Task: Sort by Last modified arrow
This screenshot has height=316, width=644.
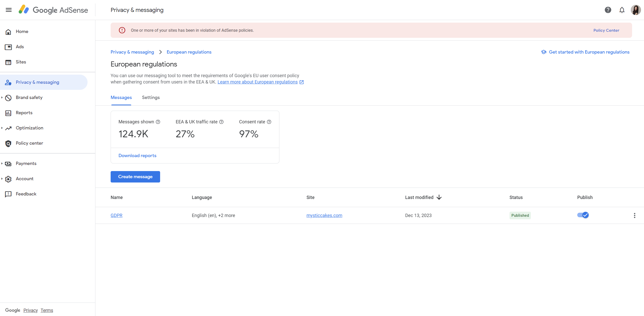Action: tap(439, 197)
